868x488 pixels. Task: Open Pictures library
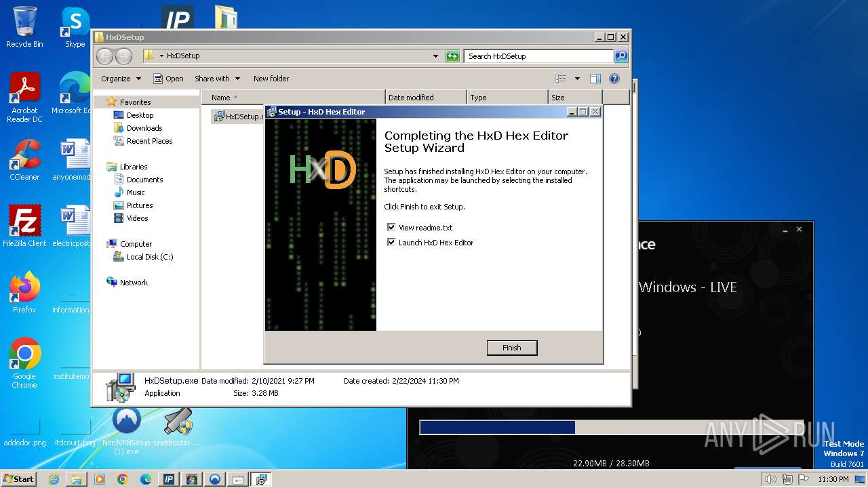click(140, 205)
